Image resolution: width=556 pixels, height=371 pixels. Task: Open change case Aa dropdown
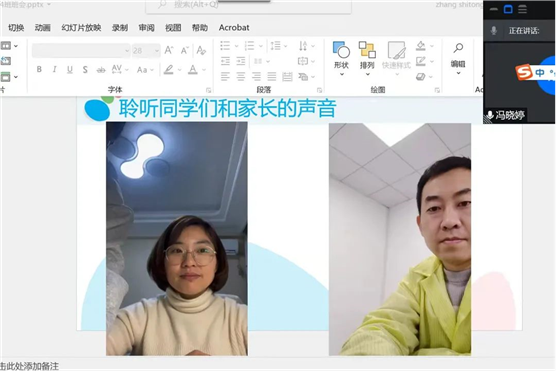pyautogui.click(x=145, y=70)
